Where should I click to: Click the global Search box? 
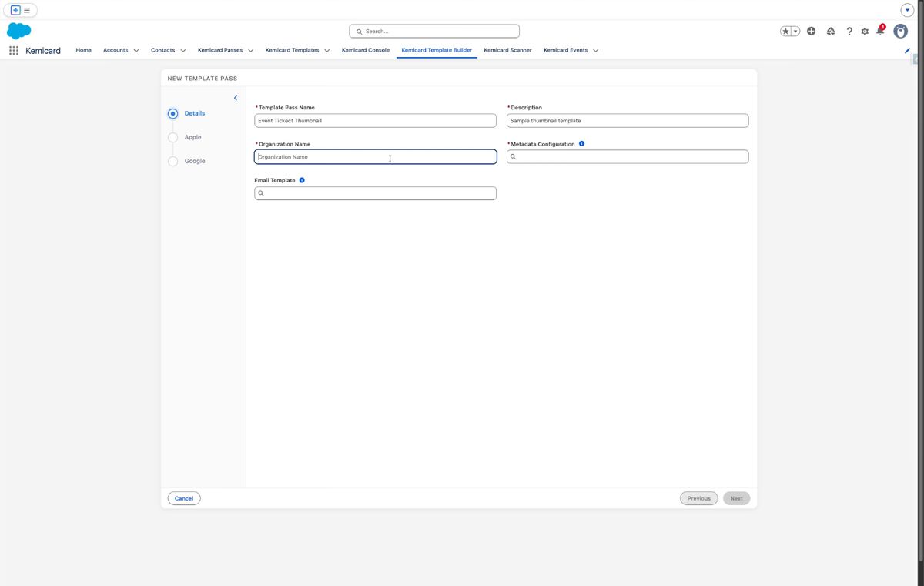pos(434,32)
